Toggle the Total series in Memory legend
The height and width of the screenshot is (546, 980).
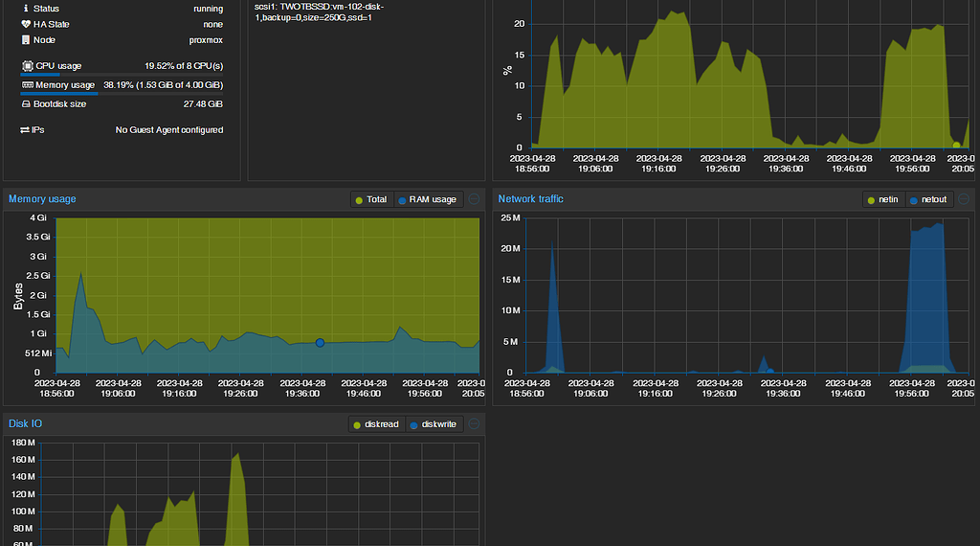pyautogui.click(x=371, y=199)
